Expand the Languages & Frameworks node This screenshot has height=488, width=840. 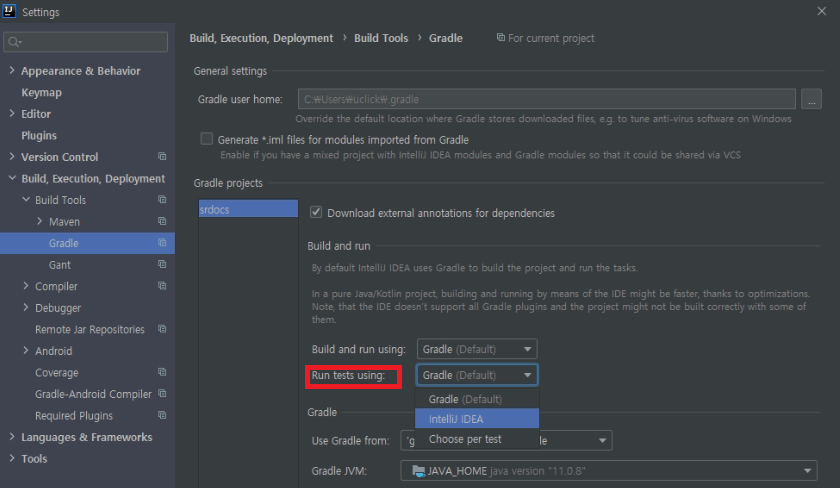point(12,437)
